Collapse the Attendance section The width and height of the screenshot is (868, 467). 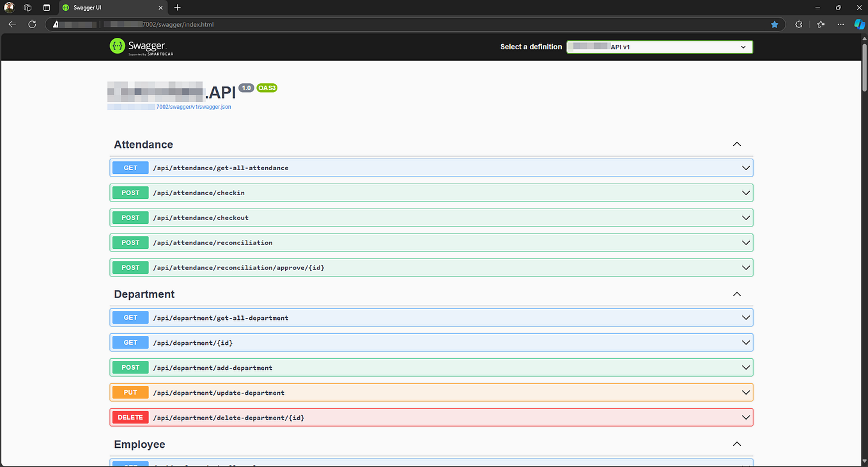point(736,144)
